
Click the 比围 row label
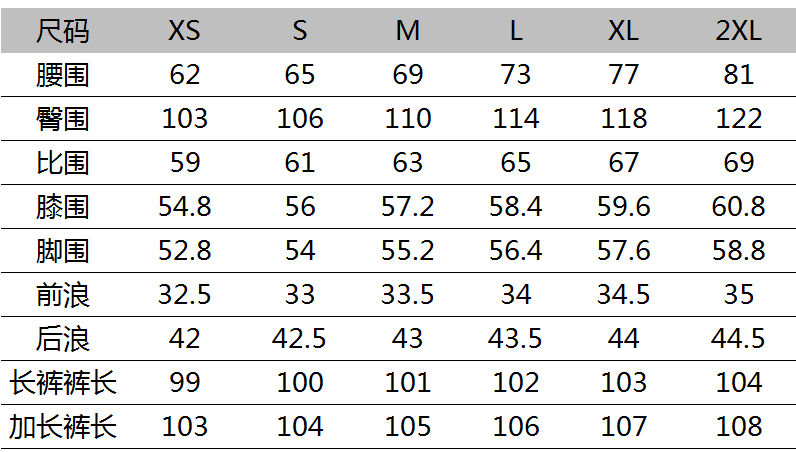[63, 163]
